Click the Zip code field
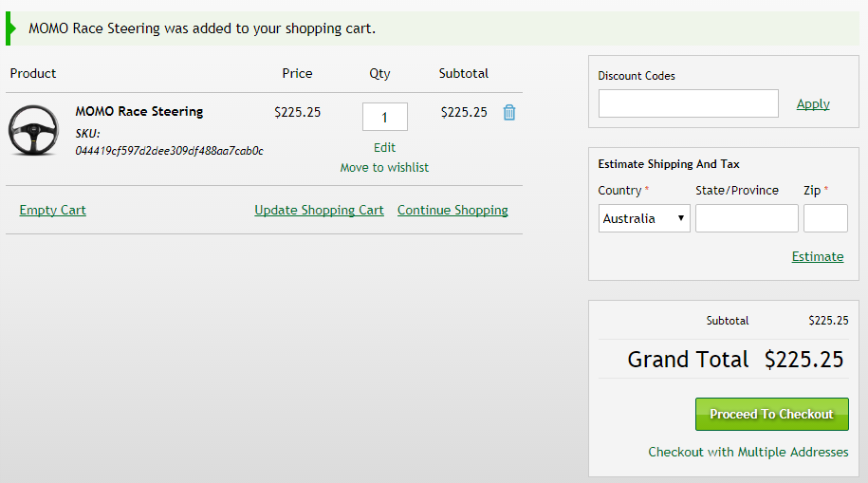This screenshot has width=868, height=483. pyautogui.click(x=825, y=218)
